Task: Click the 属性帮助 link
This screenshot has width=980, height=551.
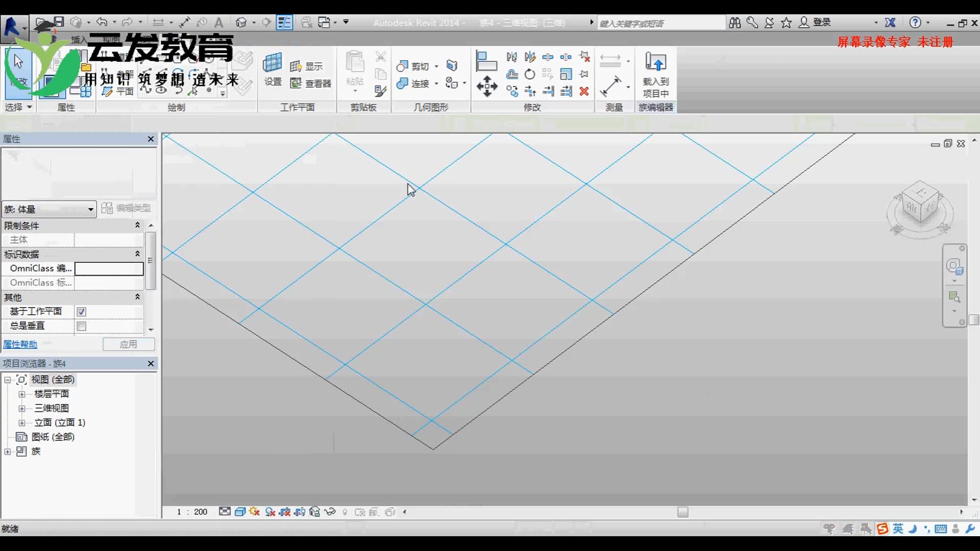Action: click(x=20, y=344)
